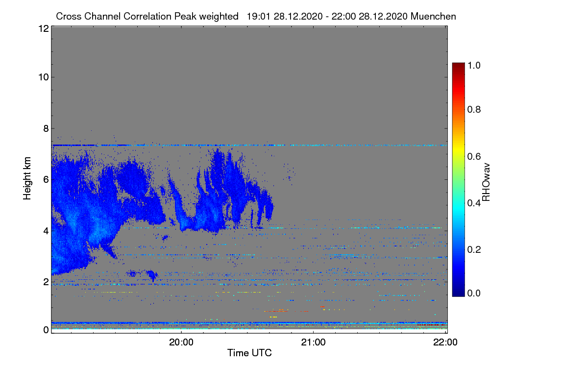
Task: Click the colorbar value '0.8'
Action: [x=474, y=109]
